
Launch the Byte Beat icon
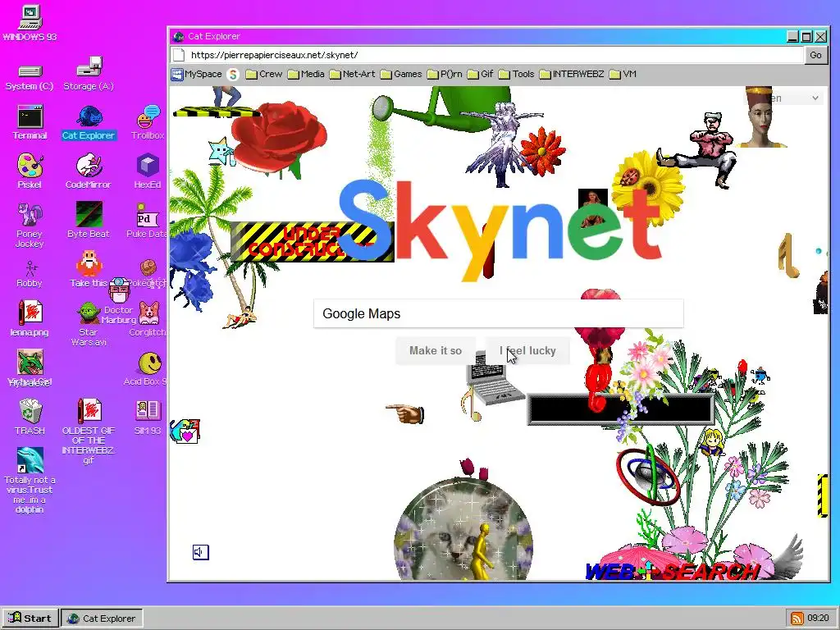[x=89, y=220]
